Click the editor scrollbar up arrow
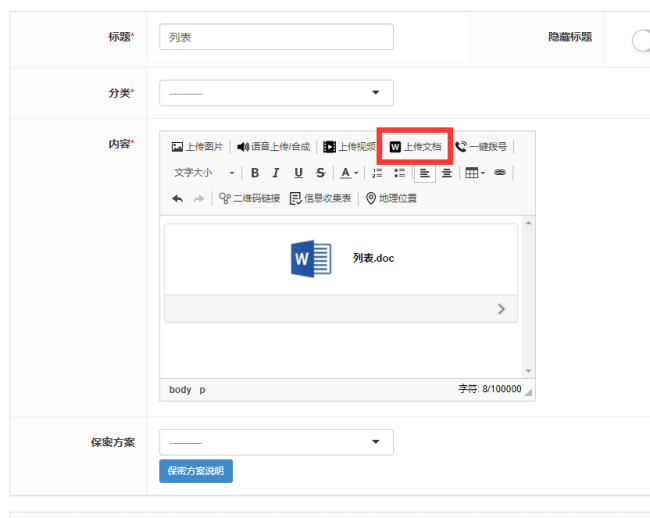Viewport: 650px width, 518px height. [x=529, y=223]
